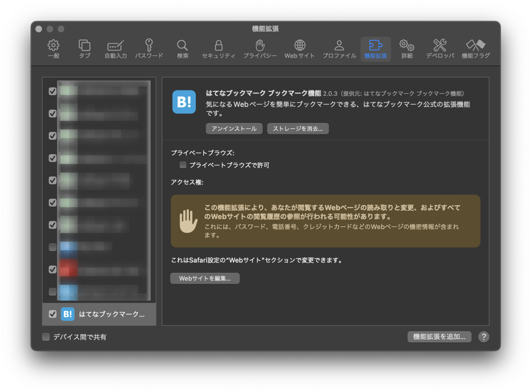Click the 機能拡張 window title

coord(265,29)
